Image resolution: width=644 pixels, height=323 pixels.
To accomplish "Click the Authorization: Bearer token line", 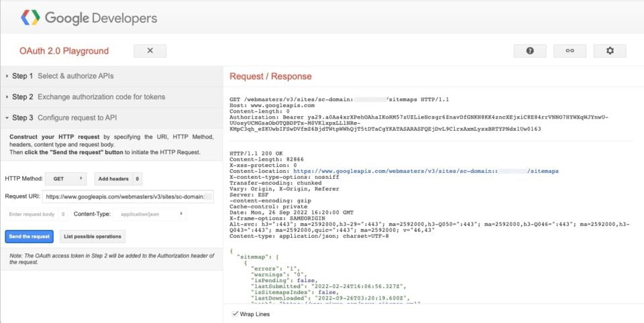I will (x=419, y=117).
